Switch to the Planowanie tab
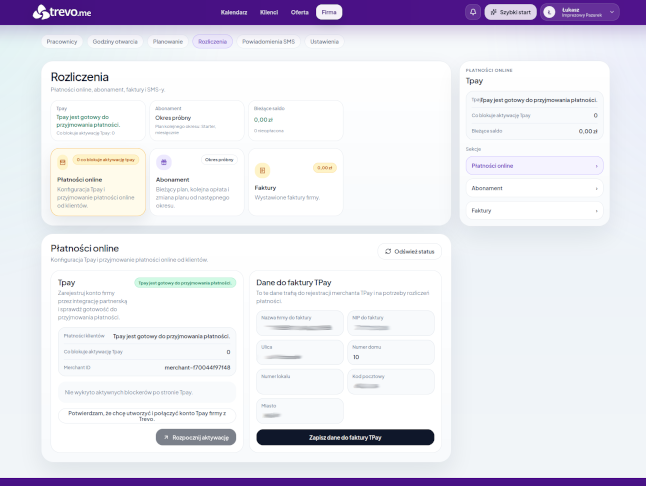This screenshot has height=486, width=646. [168, 42]
